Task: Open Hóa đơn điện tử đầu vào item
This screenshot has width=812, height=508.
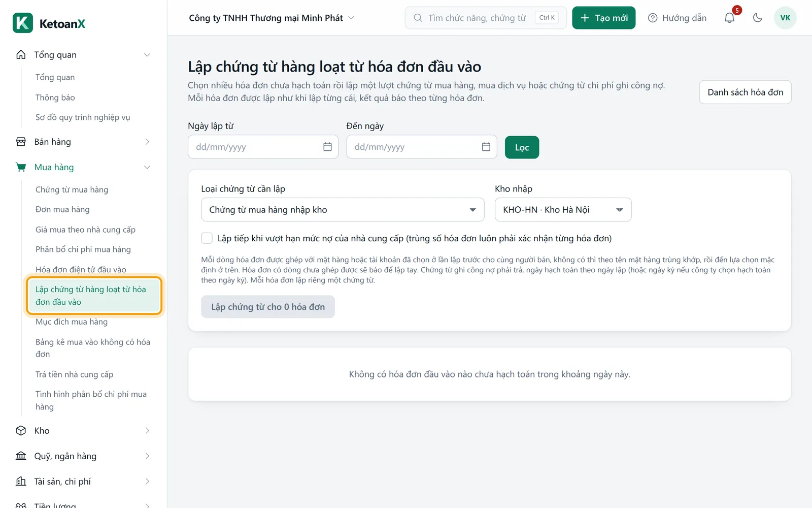Action: 81,269
